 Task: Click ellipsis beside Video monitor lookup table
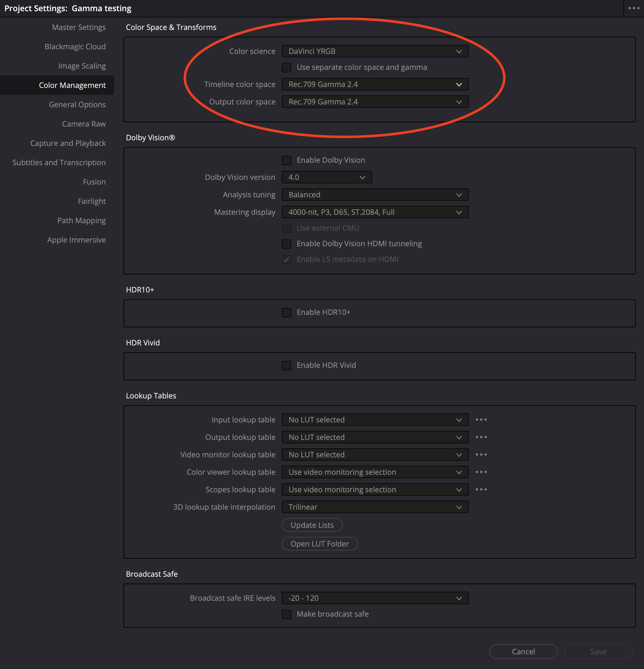coord(481,454)
